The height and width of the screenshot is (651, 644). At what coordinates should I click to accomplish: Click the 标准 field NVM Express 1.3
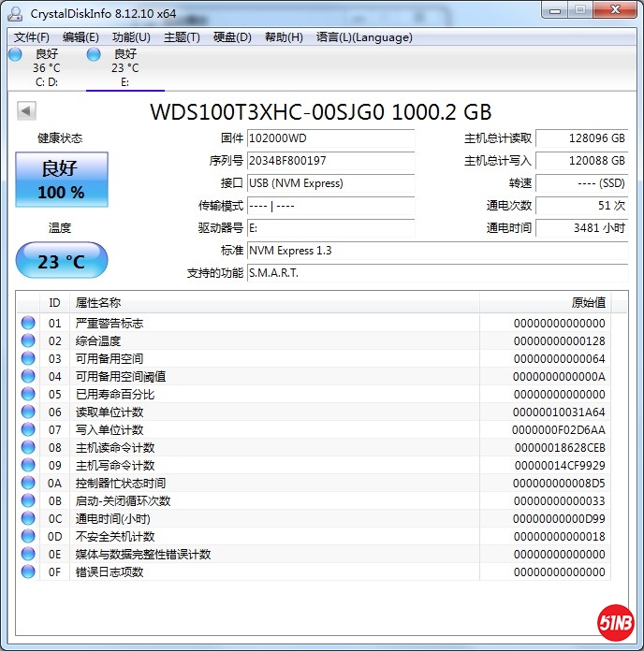click(x=437, y=251)
